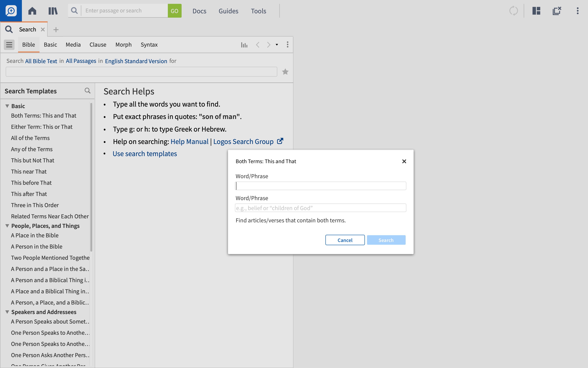Collapse the Basic templates group
Image resolution: width=588 pixels, height=368 pixels.
click(7, 106)
